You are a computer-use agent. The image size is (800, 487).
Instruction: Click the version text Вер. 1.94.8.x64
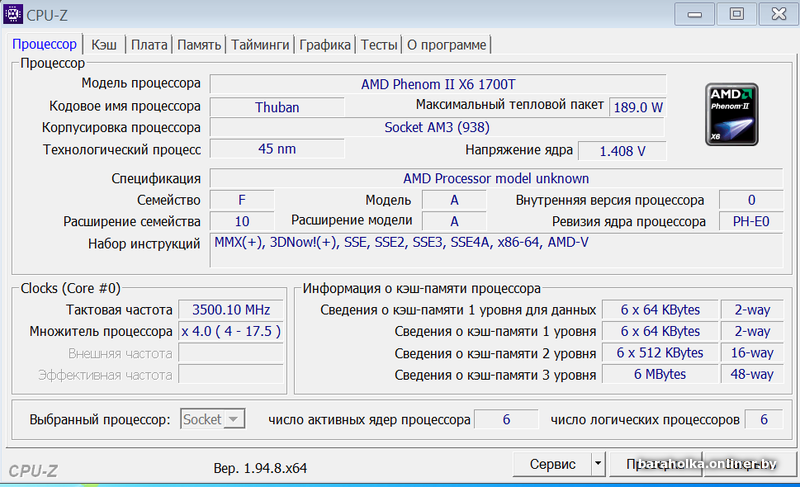(260, 468)
